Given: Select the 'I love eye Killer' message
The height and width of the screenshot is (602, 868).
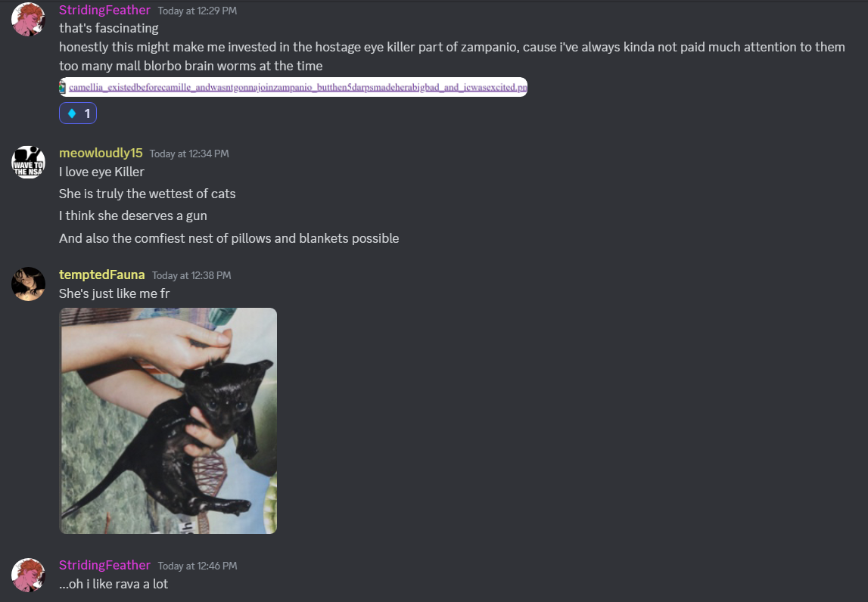Looking at the screenshot, I should [x=102, y=172].
